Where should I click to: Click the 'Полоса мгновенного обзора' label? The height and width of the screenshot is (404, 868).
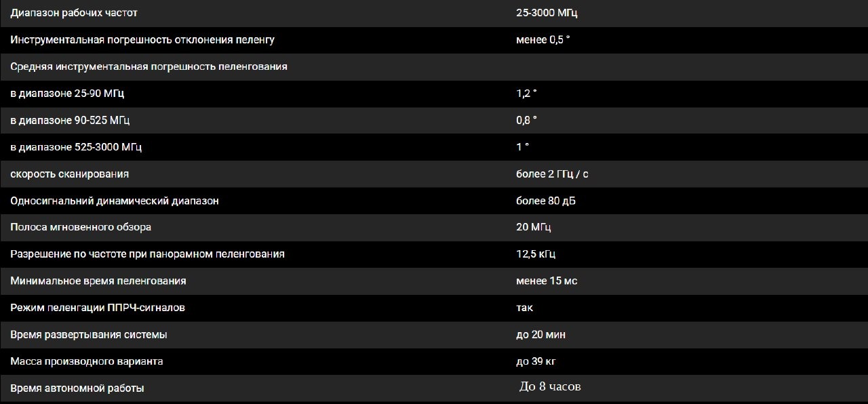tap(81, 227)
